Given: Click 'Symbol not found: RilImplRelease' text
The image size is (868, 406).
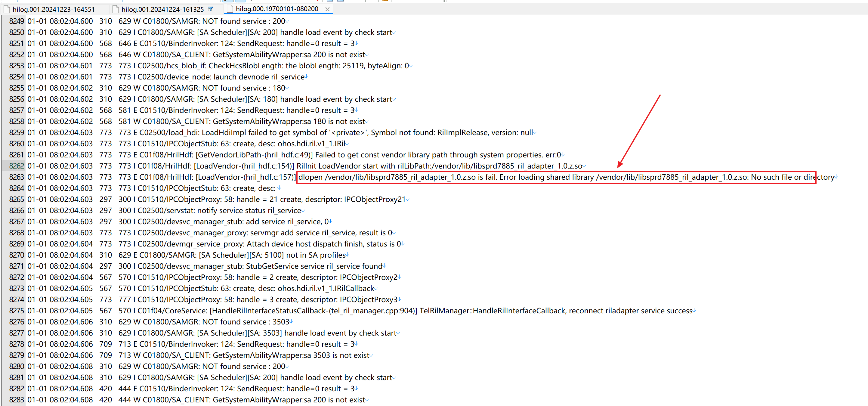Looking at the screenshot, I should click(429, 132).
